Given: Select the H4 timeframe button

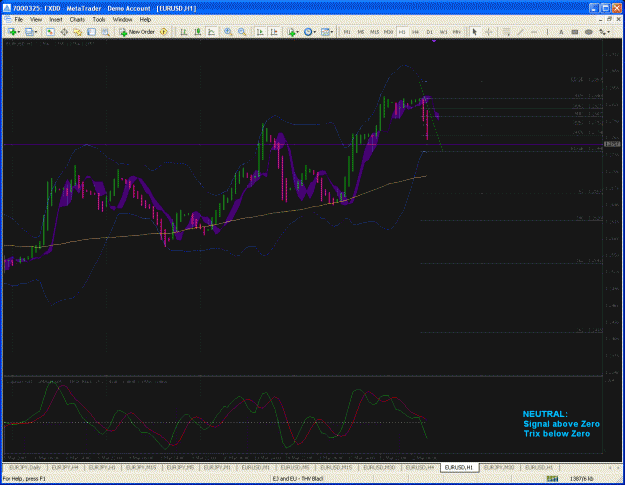Looking at the screenshot, I should click(x=415, y=32).
